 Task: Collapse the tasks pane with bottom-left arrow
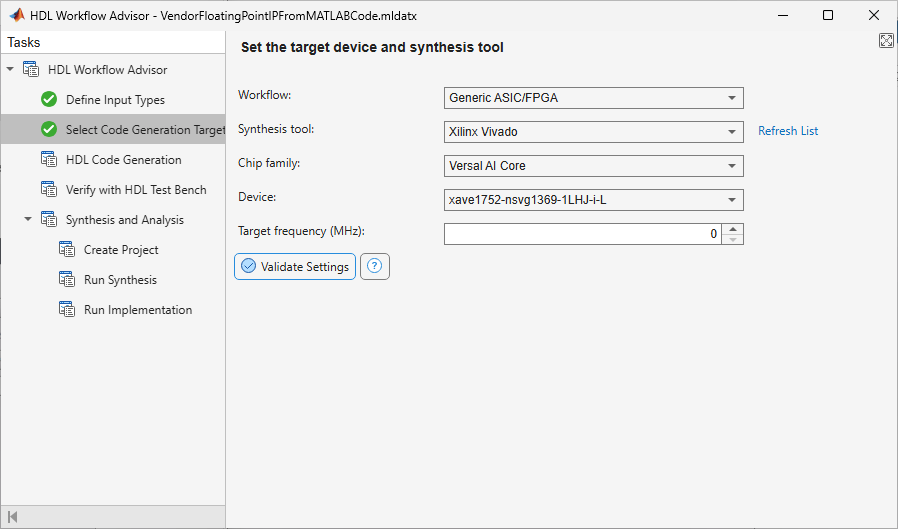point(13,518)
